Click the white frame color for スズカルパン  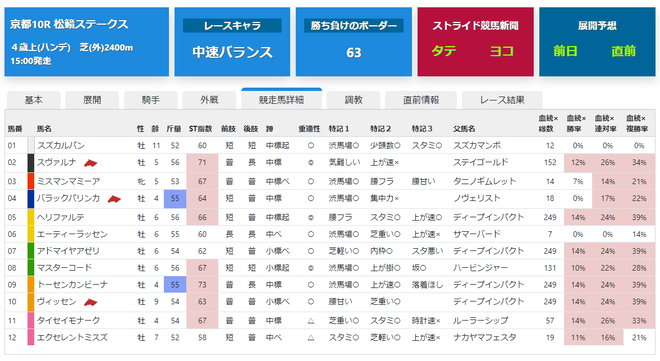pos(31,145)
